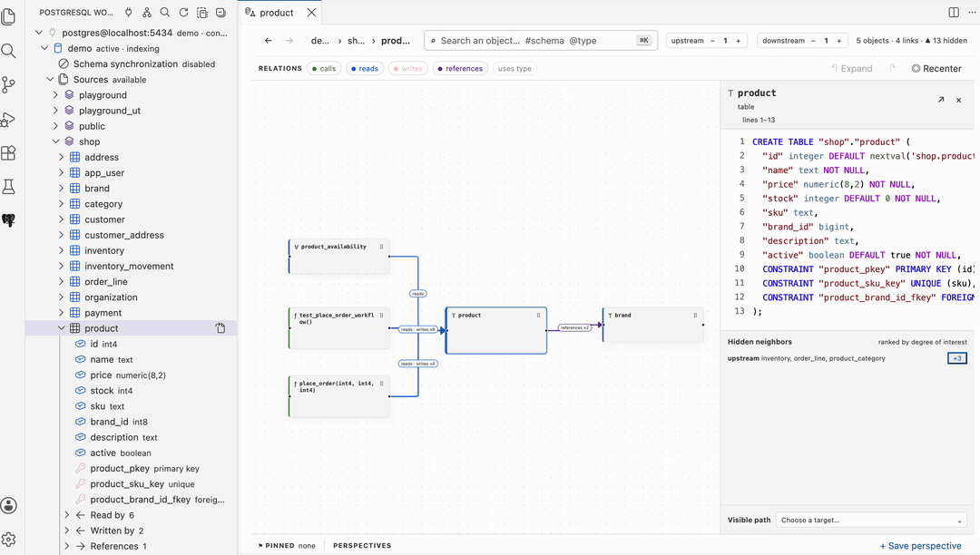Open the Manage gear menu
Viewport: 980px width, 555px height.
coord(9,540)
